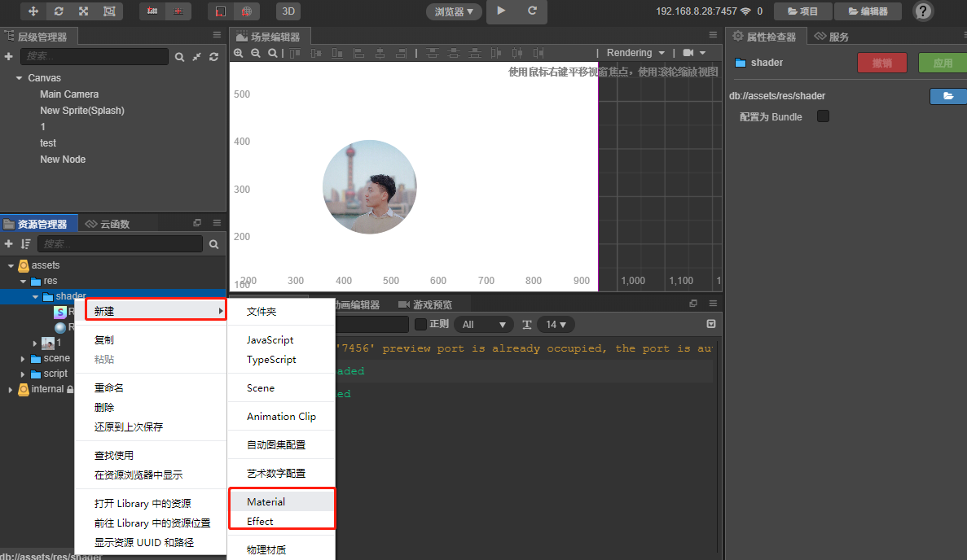Toggle the 3D view mode button
Viewport: 967px width, 560px height.
(x=288, y=11)
